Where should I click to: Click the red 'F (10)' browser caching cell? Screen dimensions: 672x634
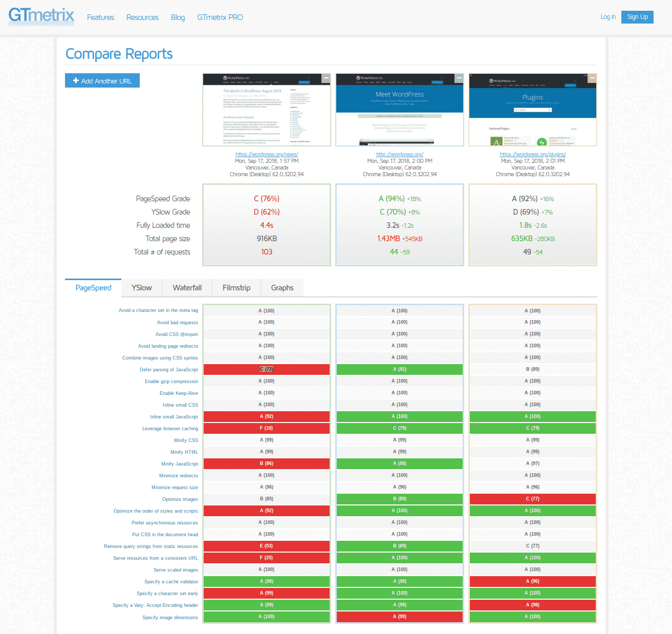tap(267, 428)
